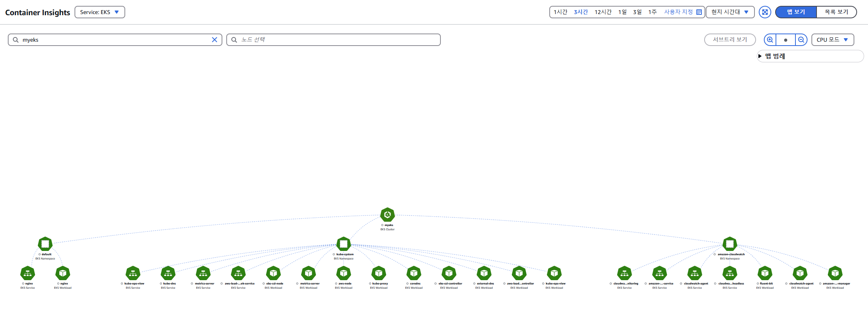Open the custom time range calendar
Screen dimensions: 868x316
pos(699,12)
